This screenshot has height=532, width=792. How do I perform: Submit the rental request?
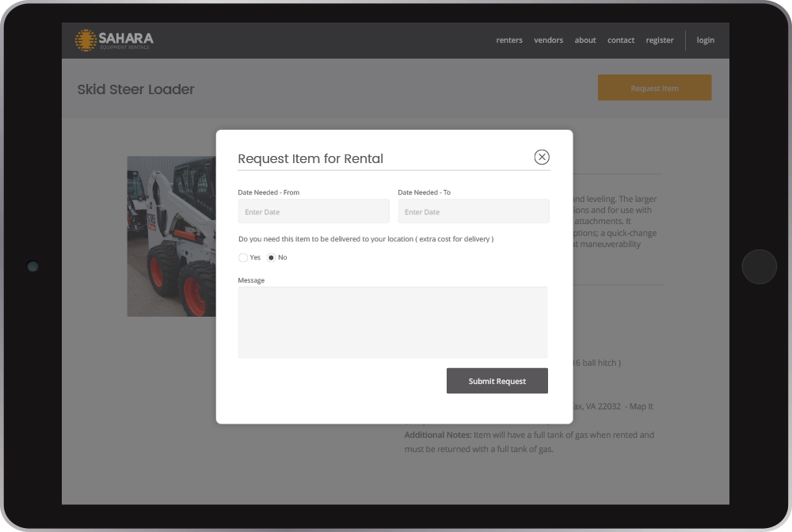(x=497, y=381)
